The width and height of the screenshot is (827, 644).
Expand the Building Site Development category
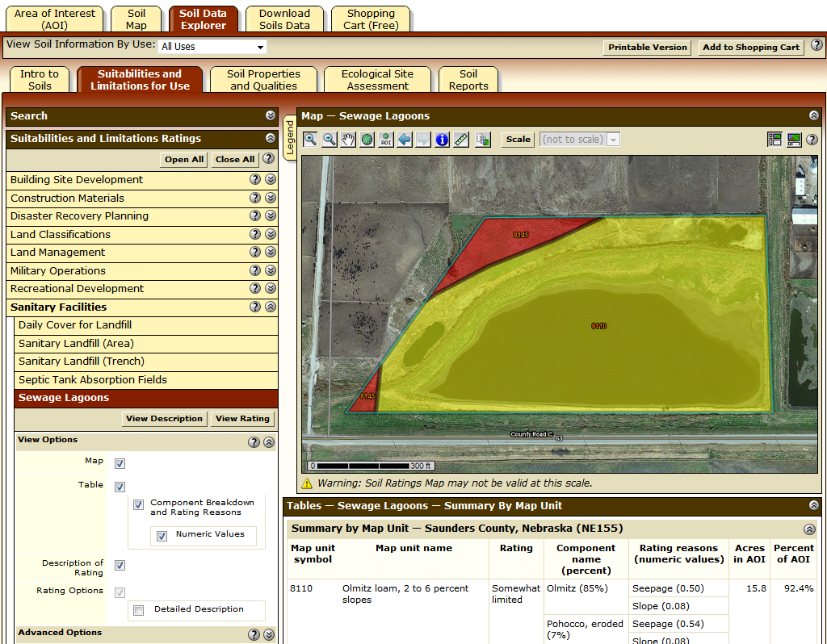[x=271, y=180]
